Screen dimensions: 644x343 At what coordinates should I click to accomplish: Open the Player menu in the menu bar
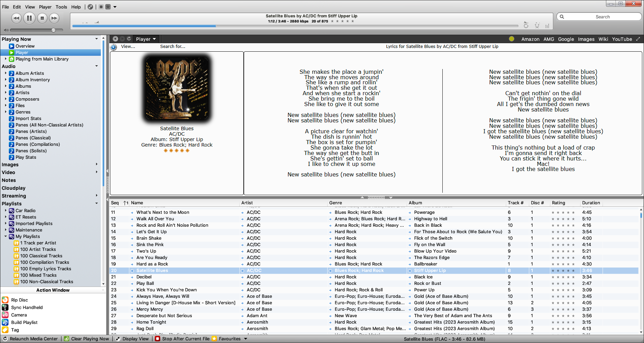(45, 7)
